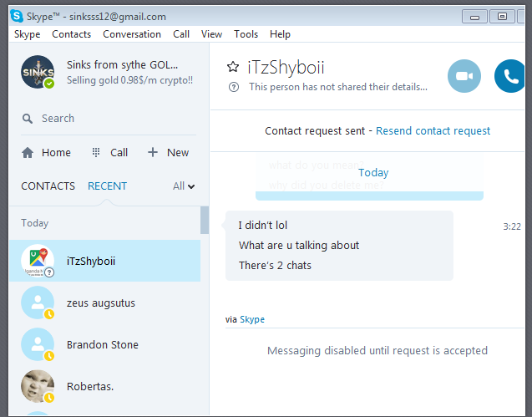
Task: Click Brandon Stone default avatar
Action: point(38,344)
